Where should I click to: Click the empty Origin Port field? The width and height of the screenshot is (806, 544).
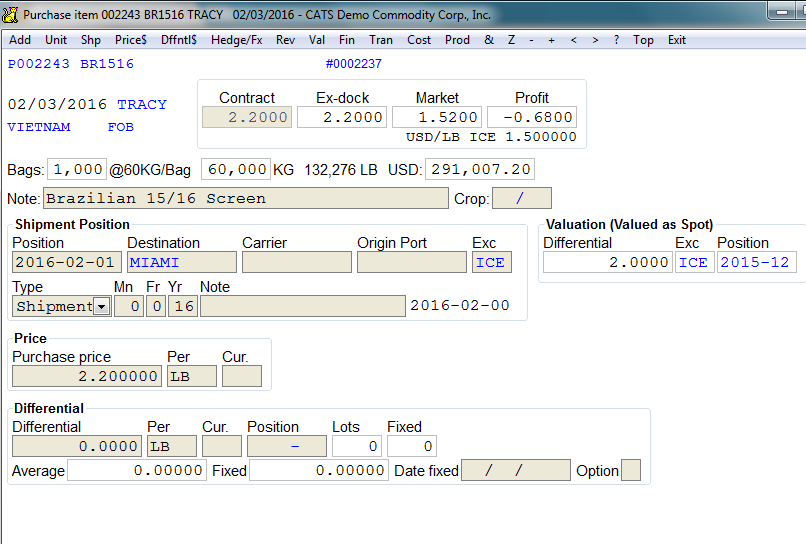click(x=412, y=262)
